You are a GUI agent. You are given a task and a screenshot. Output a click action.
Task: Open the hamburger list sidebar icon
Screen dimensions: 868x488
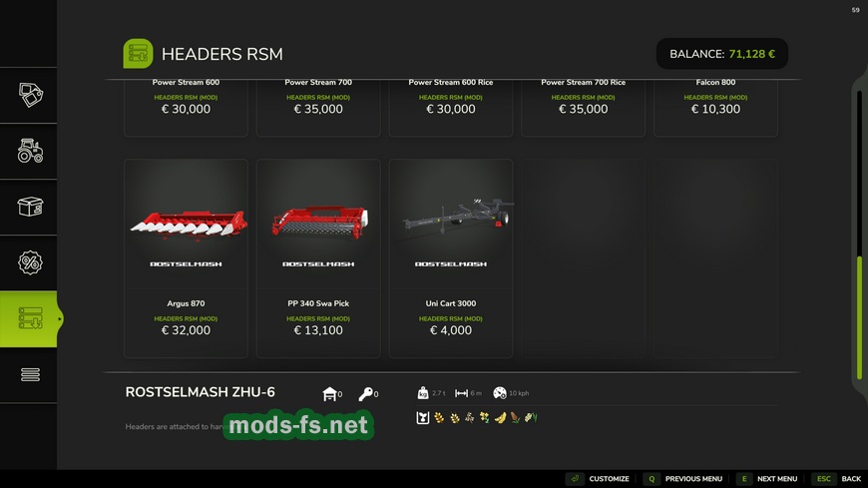click(x=30, y=374)
